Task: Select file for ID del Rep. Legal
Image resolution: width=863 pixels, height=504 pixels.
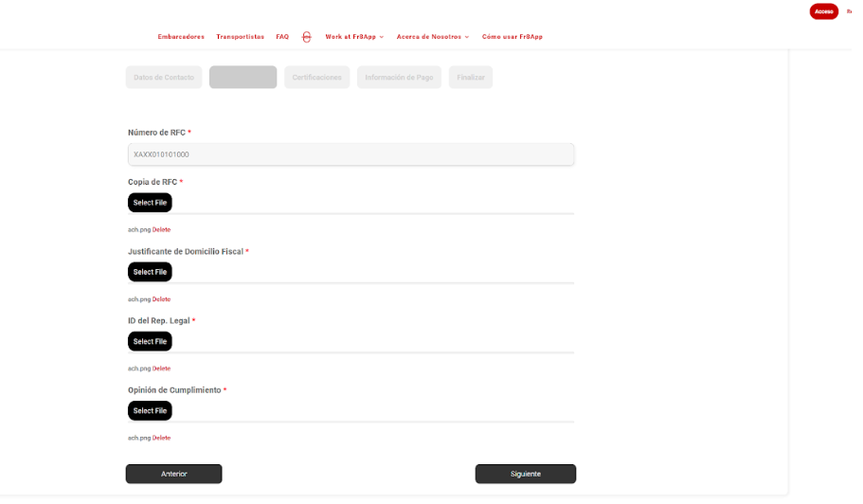Action: point(150,341)
